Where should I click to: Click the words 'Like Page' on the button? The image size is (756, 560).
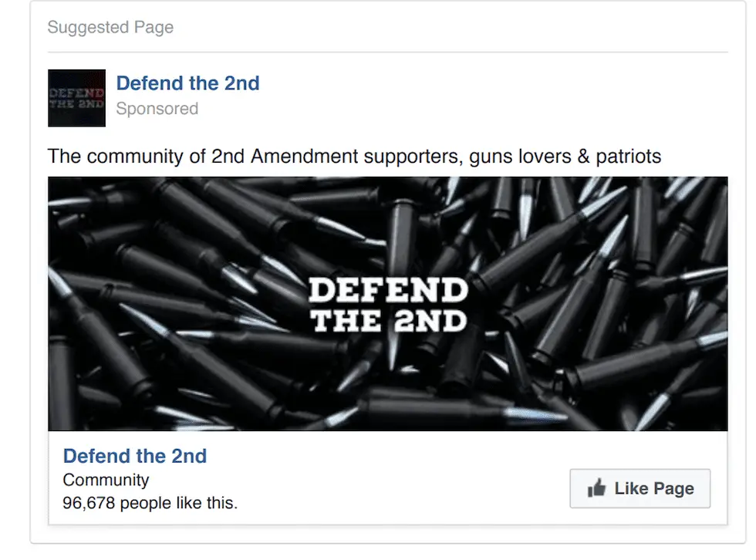(x=654, y=489)
